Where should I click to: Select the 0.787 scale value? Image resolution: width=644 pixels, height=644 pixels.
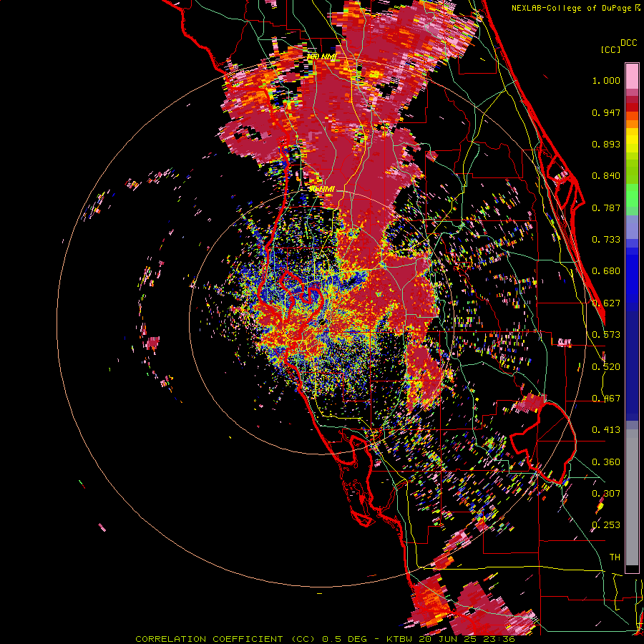606,208
